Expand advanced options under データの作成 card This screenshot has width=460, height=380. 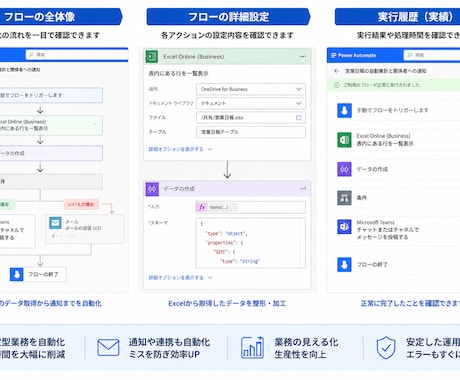coord(180,278)
